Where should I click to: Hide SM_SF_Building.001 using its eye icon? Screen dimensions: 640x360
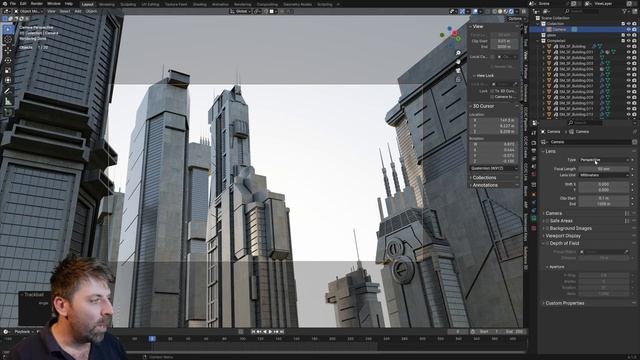629,52
